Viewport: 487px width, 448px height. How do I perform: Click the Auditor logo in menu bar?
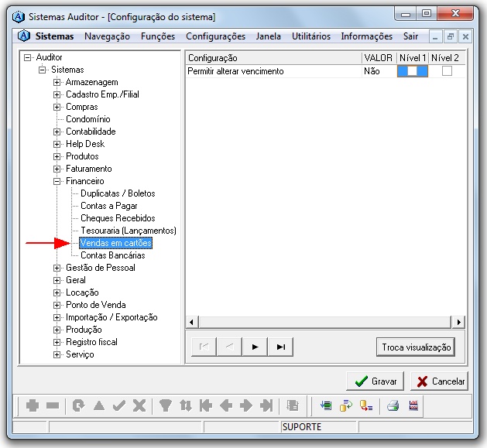pyautogui.click(x=24, y=36)
